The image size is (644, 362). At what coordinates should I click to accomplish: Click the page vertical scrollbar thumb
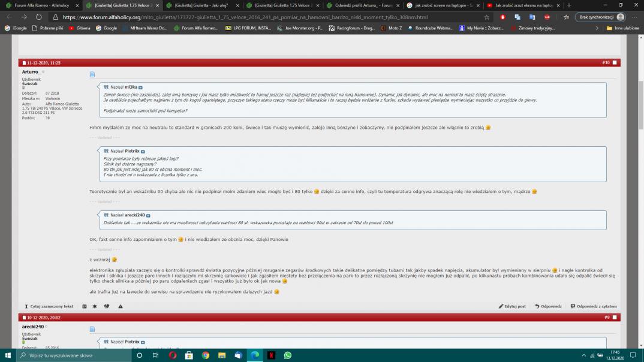tap(641, 105)
